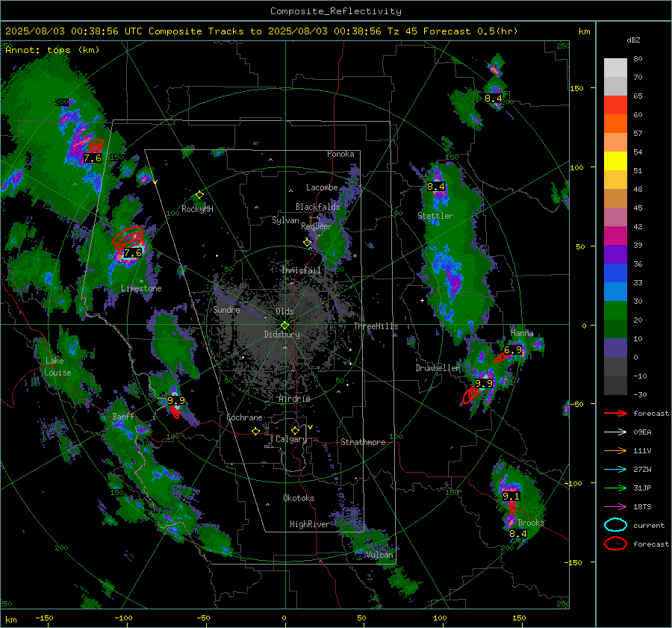
Task: Select the Sundre town label
Action: 226,309
